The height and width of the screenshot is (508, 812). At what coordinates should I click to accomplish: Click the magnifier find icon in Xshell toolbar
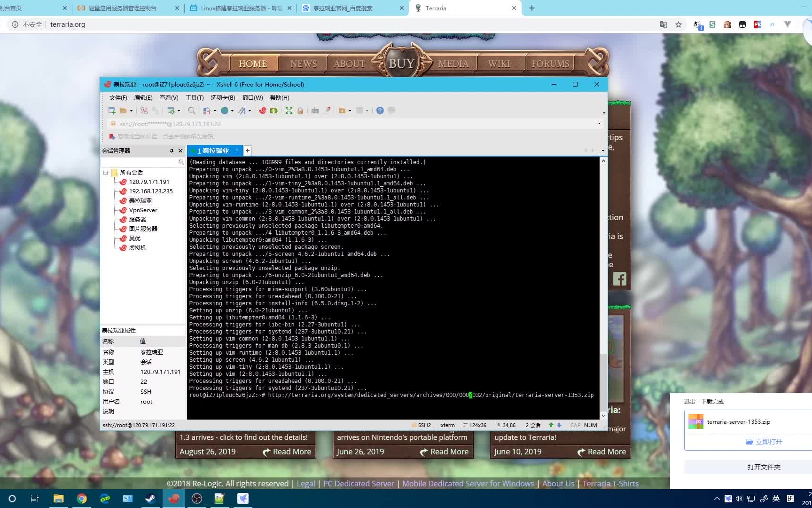(x=192, y=111)
